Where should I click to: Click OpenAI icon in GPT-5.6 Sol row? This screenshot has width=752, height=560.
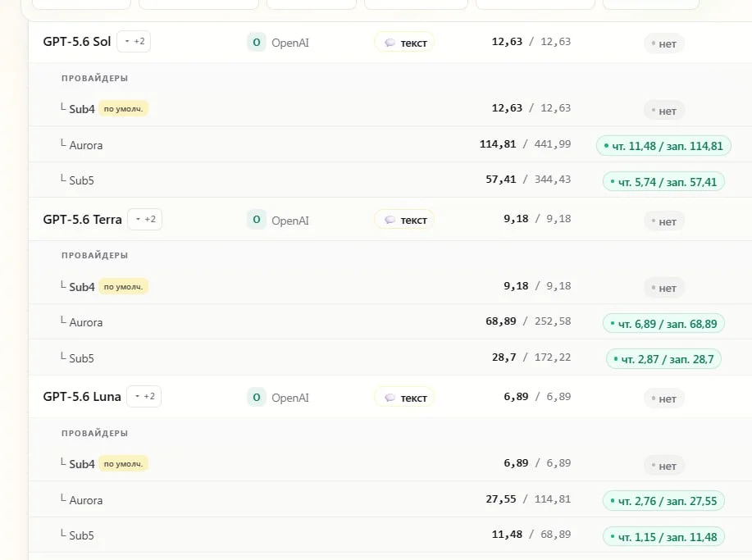click(x=257, y=42)
